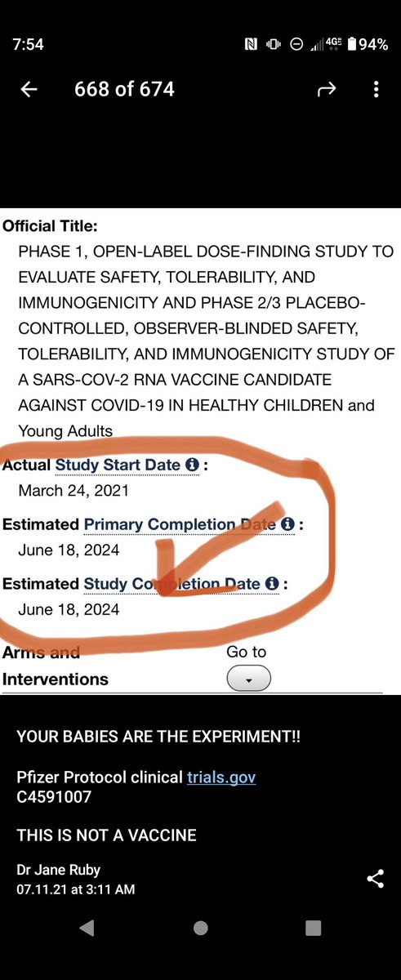Tap the Study Completion Date link

[172, 584]
